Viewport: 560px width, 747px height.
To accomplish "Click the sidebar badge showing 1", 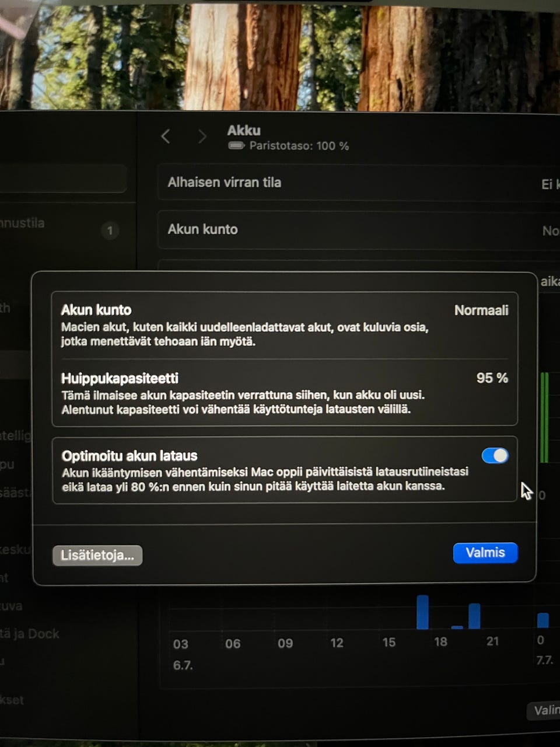I will coord(110,231).
